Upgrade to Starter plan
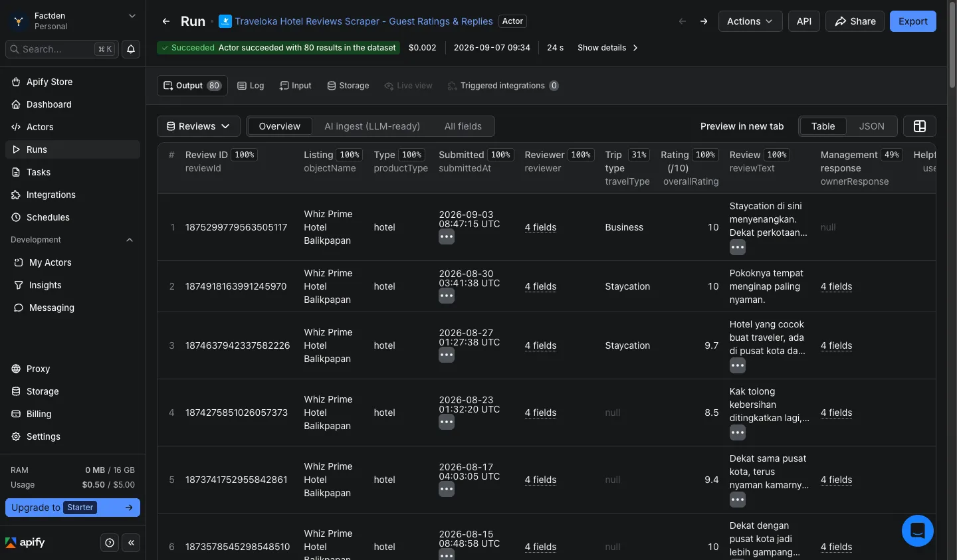Image resolution: width=957 pixels, height=560 pixels. [72, 508]
